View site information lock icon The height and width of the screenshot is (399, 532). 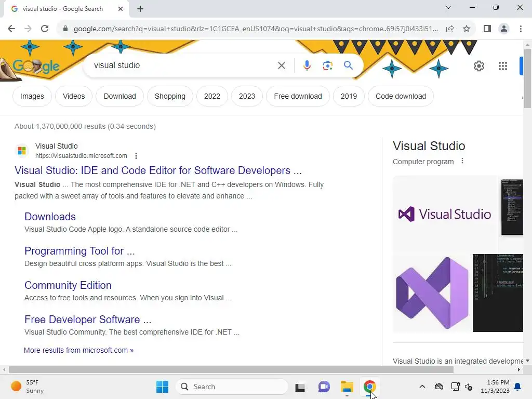tap(65, 29)
